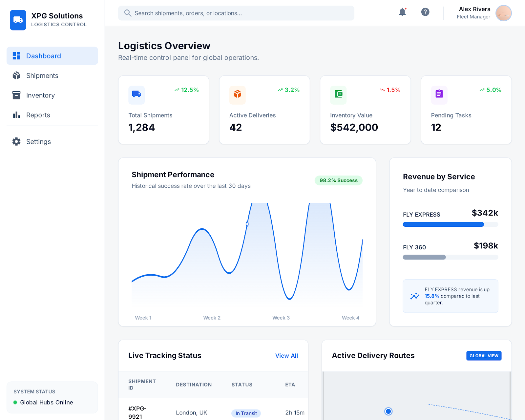The height and width of the screenshot is (420, 525).
Task: Toggle the In Transit status badge
Action: click(246, 413)
